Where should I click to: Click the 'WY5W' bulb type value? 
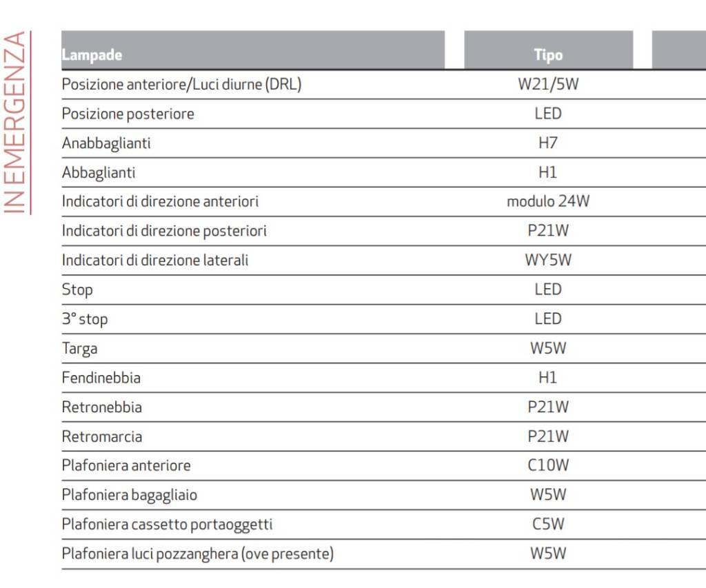click(x=548, y=261)
